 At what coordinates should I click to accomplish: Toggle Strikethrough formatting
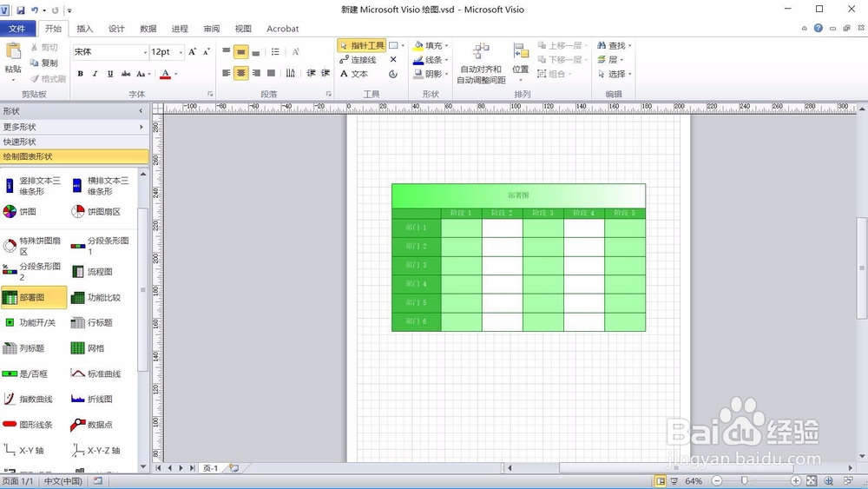tap(126, 74)
